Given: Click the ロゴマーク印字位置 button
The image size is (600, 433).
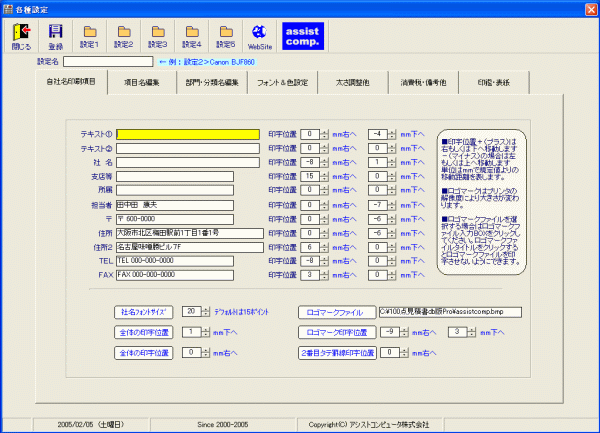Looking at the screenshot, I should click(x=337, y=332).
